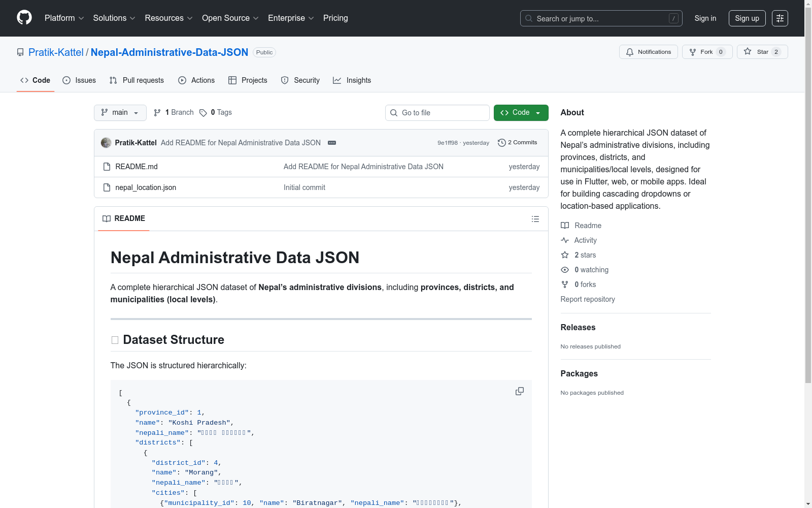The width and height of the screenshot is (812, 508).
Task: Click the branch icon beside 1 Branch
Action: click(x=157, y=113)
